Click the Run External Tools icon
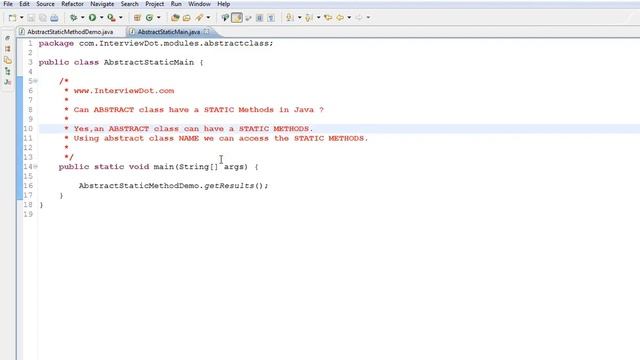640x360 pixels. [111, 18]
